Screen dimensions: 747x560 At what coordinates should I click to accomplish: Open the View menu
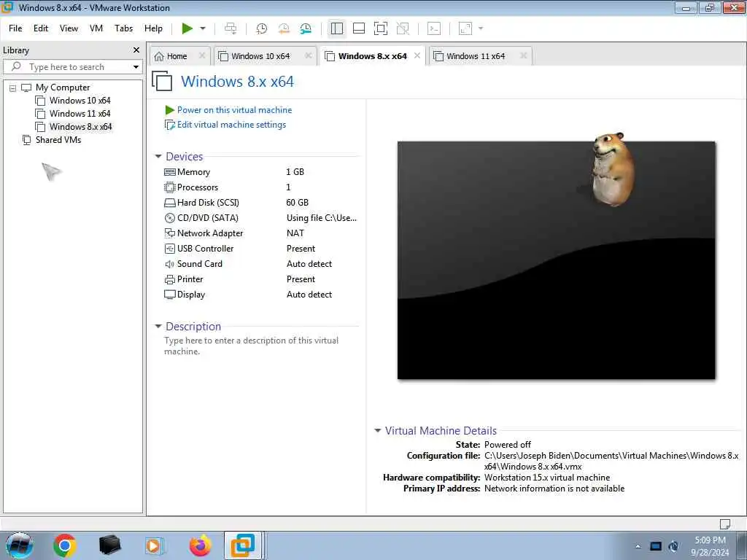pyautogui.click(x=69, y=28)
